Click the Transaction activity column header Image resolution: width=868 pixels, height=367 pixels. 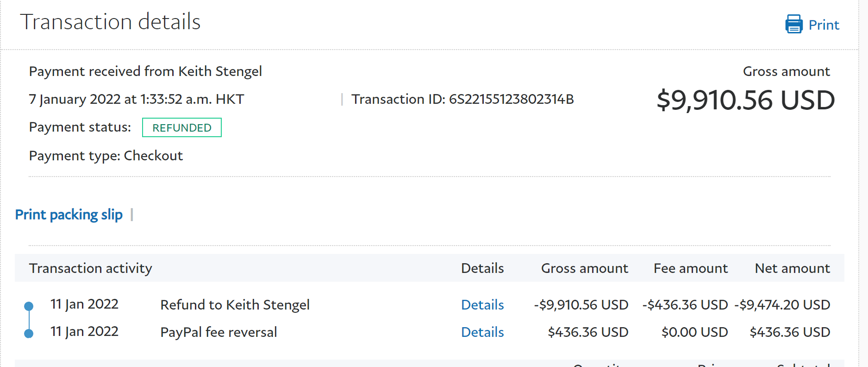91,268
